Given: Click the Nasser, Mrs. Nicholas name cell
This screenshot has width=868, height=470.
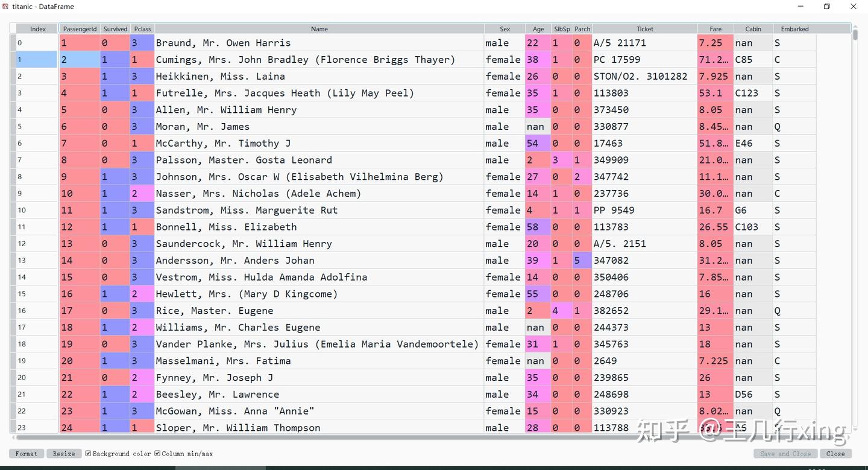Looking at the screenshot, I should [x=319, y=194].
